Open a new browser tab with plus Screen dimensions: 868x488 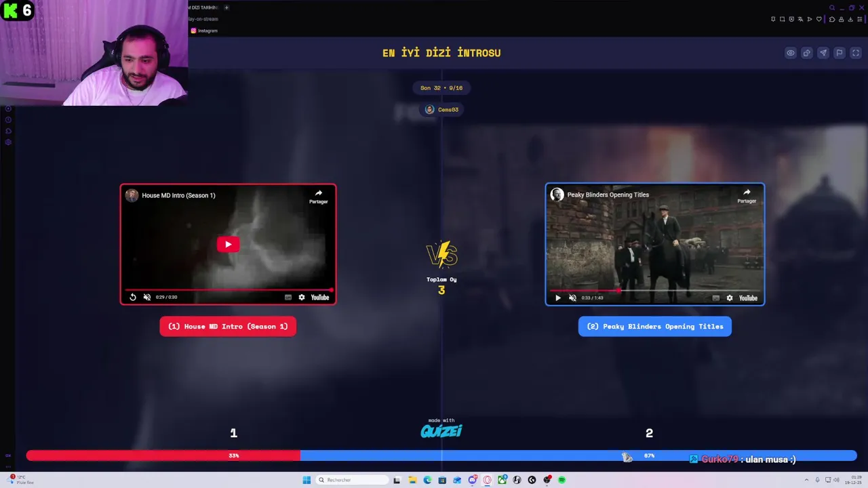(226, 7)
